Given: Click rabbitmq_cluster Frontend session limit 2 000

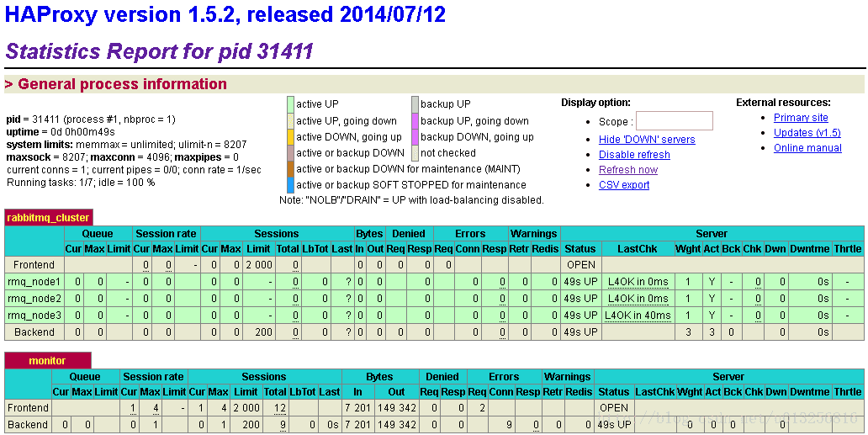Looking at the screenshot, I should (259, 265).
